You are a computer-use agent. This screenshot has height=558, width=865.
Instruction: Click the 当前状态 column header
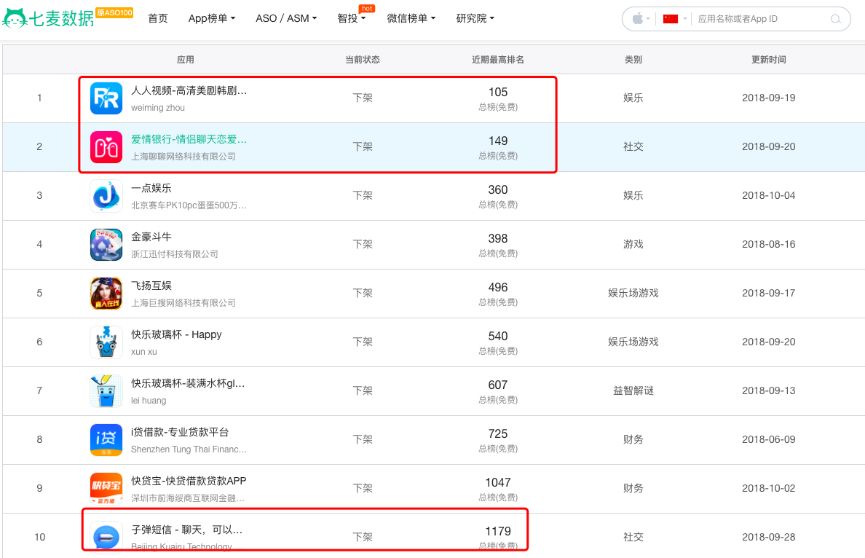pyautogui.click(x=362, y=60)
